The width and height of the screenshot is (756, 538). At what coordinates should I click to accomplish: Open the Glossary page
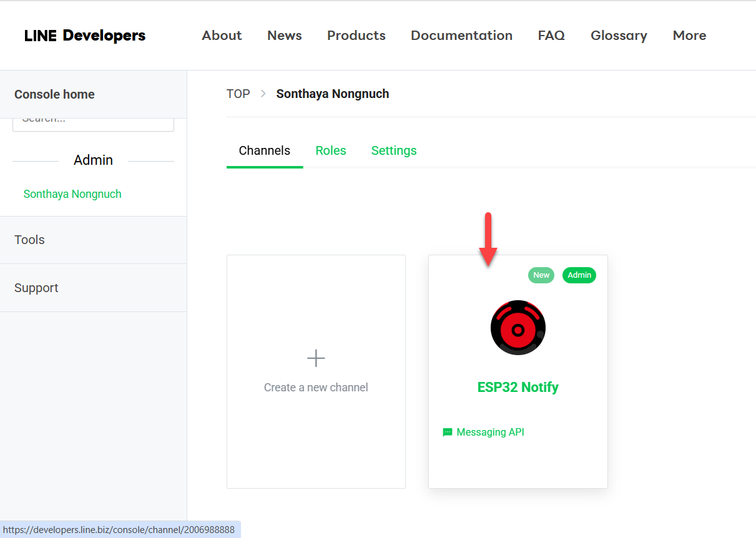619,36
